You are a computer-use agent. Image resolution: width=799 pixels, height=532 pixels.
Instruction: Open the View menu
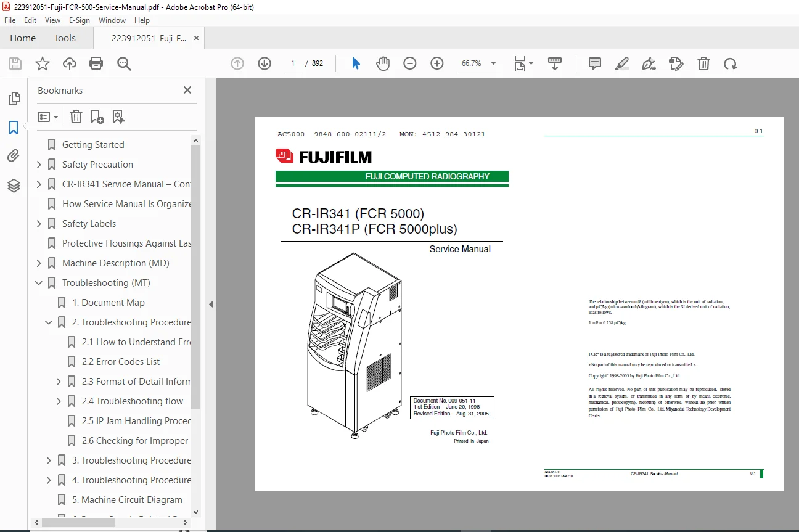[x=53, y=20]
